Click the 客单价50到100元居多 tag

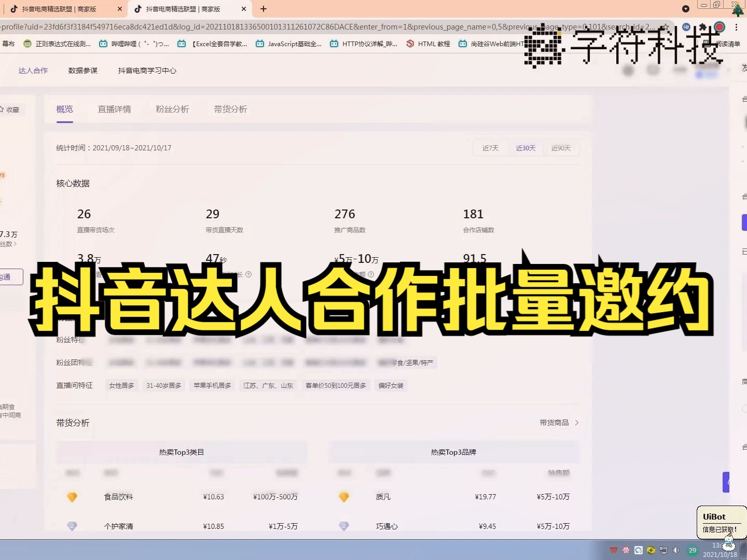click(336, 385)
